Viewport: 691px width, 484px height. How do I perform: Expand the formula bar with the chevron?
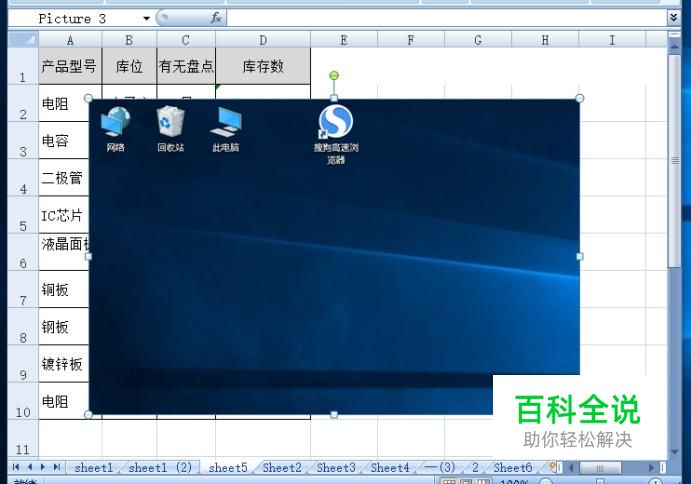click(673, 18)
